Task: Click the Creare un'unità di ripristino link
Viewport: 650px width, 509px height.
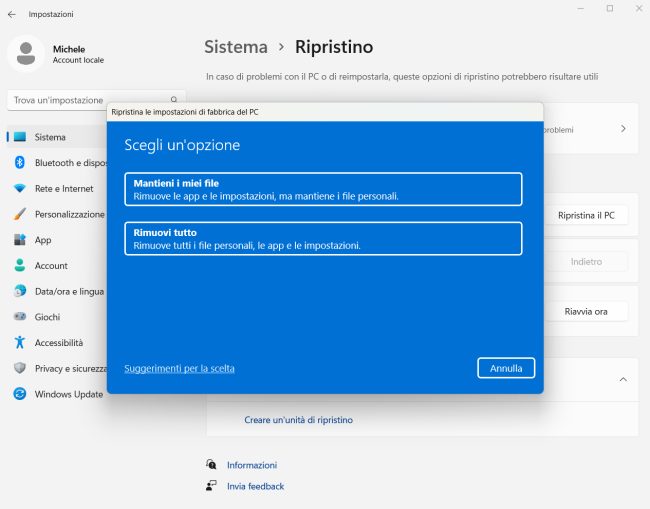Action: pyautogui.click(x=298, y=420)
